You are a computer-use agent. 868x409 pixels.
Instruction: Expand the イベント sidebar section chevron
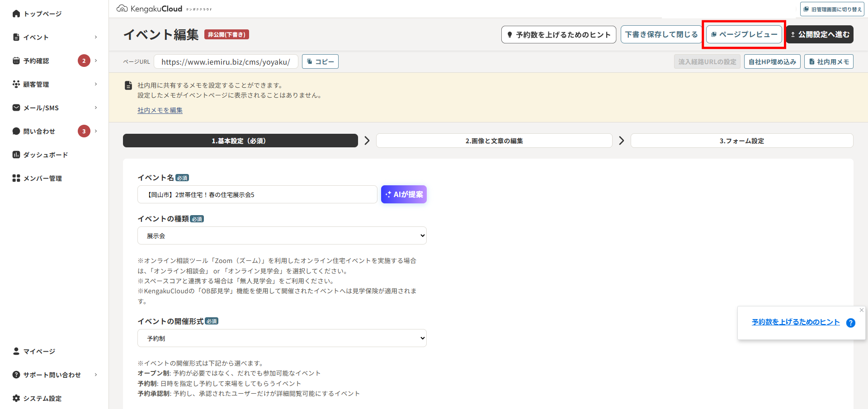click(95, 37)
